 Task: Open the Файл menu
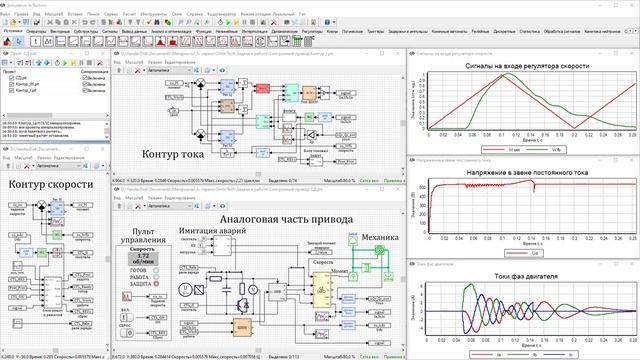point(5,14)
